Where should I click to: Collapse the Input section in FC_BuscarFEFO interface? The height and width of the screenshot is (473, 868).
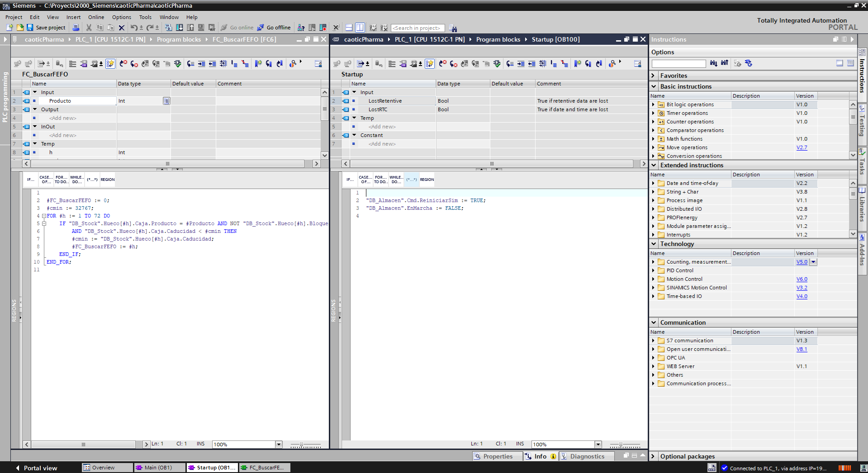(x=35, y=92)
